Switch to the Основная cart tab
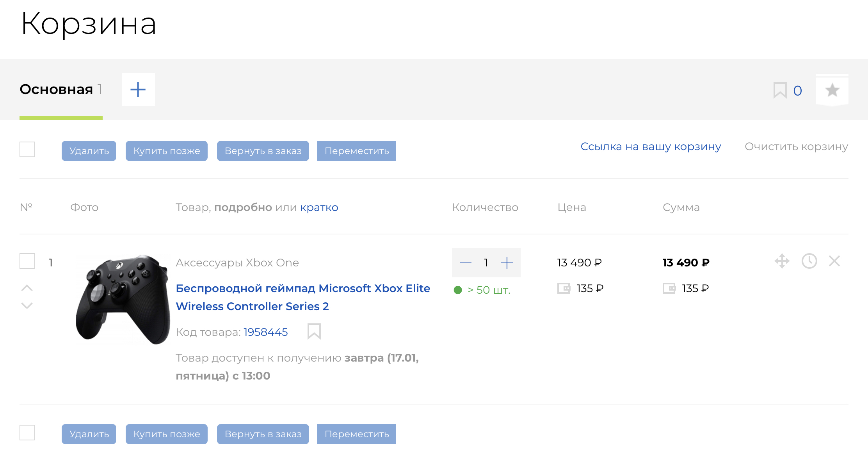The image size is (868, 463). (57, 89)
